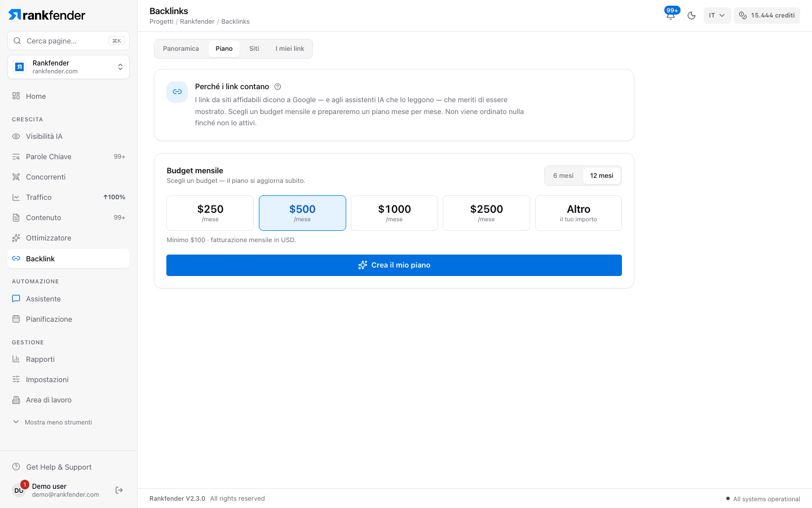Click the help icon beside Perché i link contano

coord(277,86)
